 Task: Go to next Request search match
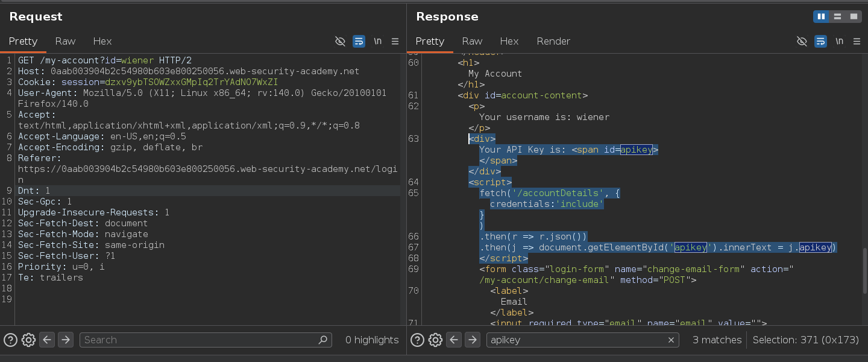coord(66,340)
